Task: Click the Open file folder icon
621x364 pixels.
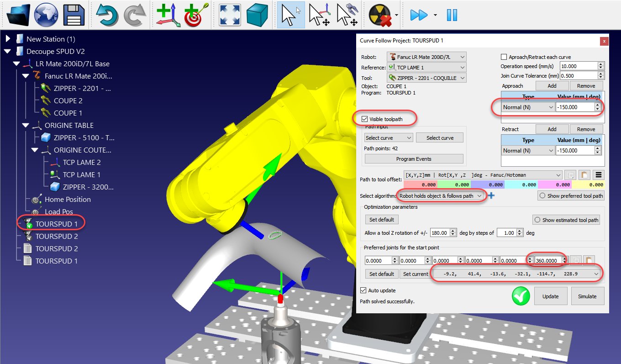Action: coord(19,15)
